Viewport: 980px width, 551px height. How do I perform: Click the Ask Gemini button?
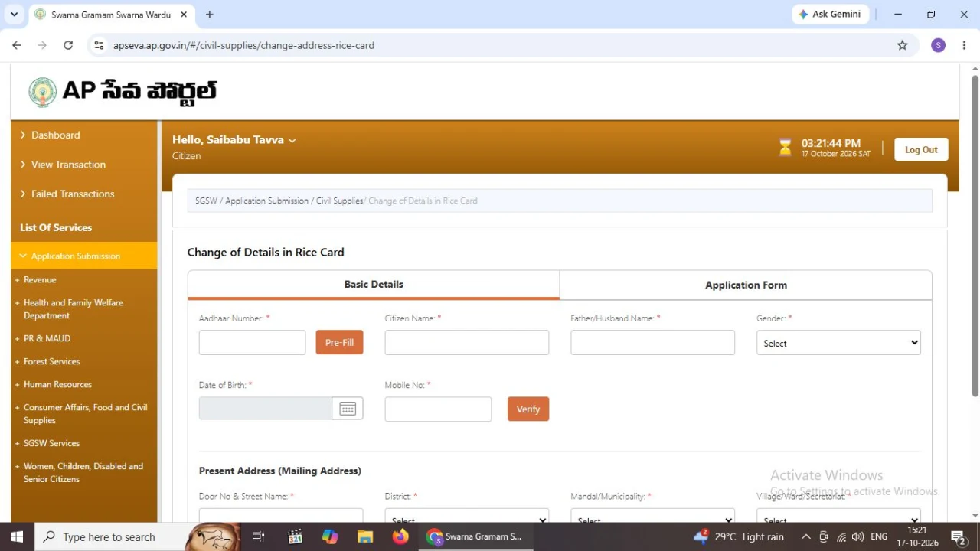tap(829, 15)
